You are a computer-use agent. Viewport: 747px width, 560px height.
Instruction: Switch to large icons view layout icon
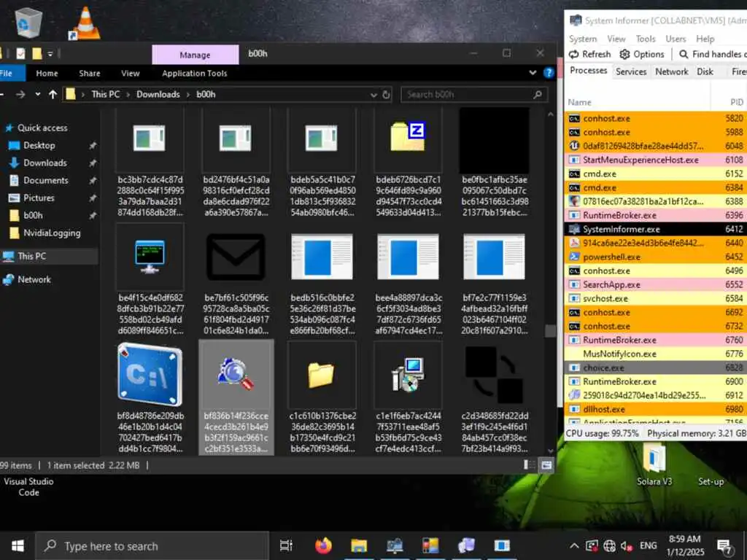pos(546,464)
